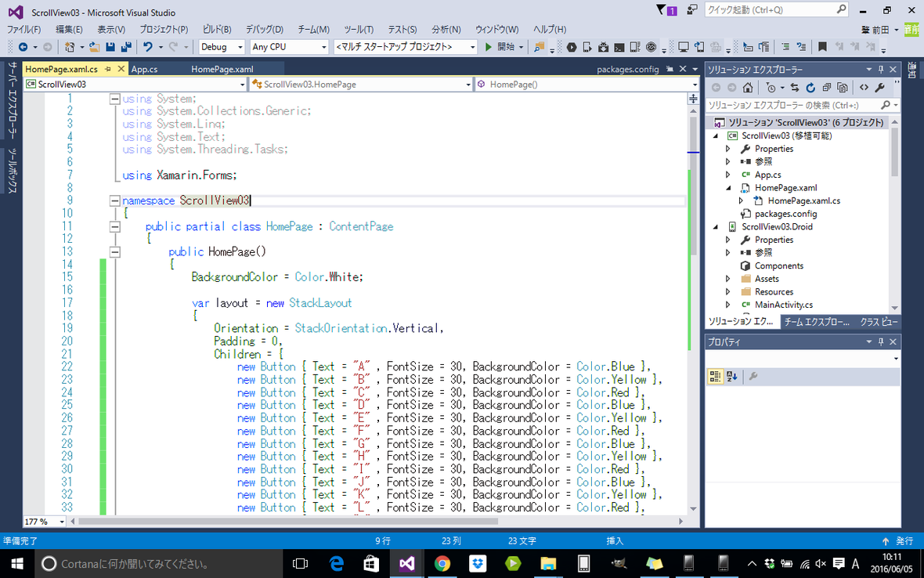Toggle a bookmark with the flag icon
924x578 pixels.
pos(823,47)
